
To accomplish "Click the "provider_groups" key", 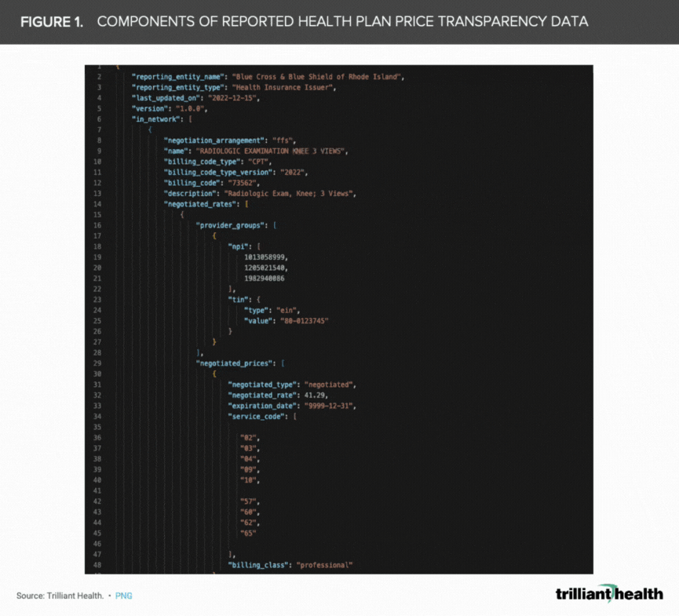I will click(x=230, y=225).
